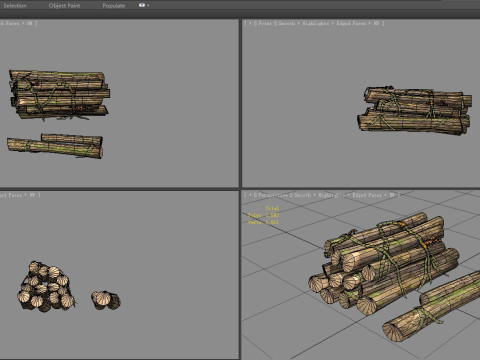The height and width of the screenshot is (360, 480).
Task: Open the Perspective viewport [+] general menu
Action: (x=250, y=195)
